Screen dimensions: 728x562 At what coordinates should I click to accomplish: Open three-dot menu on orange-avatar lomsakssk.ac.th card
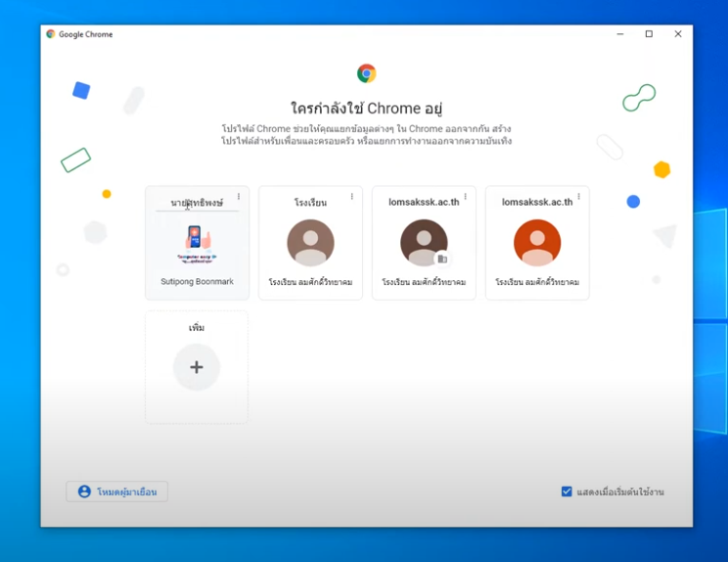(578, 197)
